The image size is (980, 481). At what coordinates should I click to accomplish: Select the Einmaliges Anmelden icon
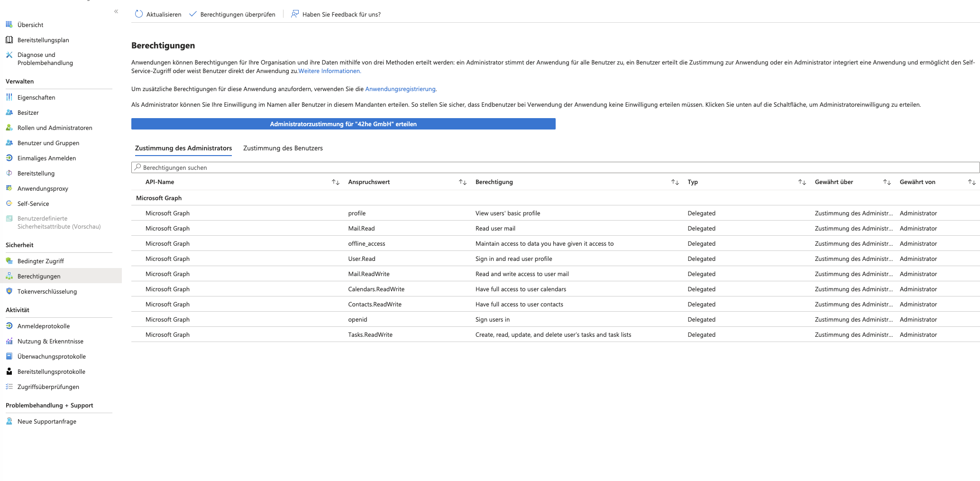click(x=9, y=157)
